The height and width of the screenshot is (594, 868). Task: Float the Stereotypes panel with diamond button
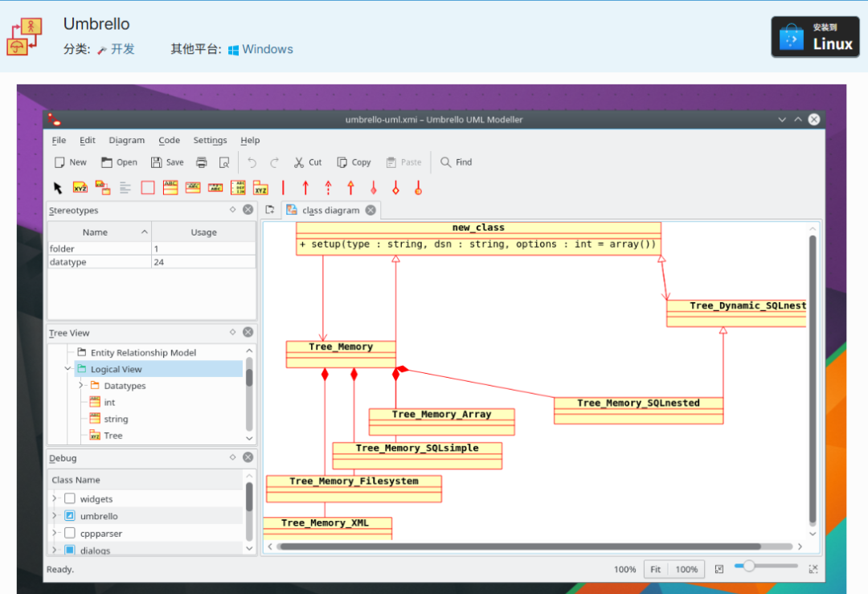tap(232, 209)
